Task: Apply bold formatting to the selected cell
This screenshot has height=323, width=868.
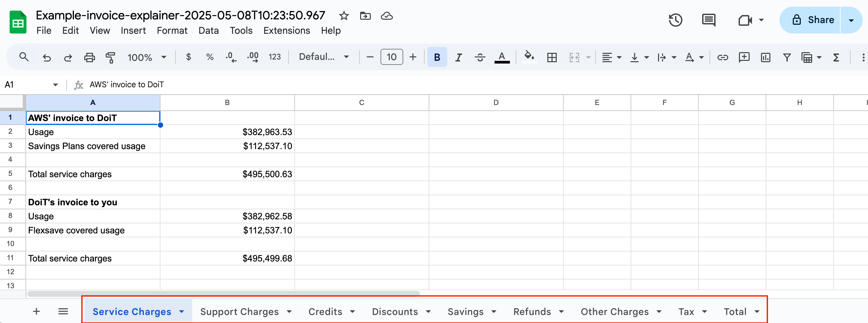Action: [437, 57]
